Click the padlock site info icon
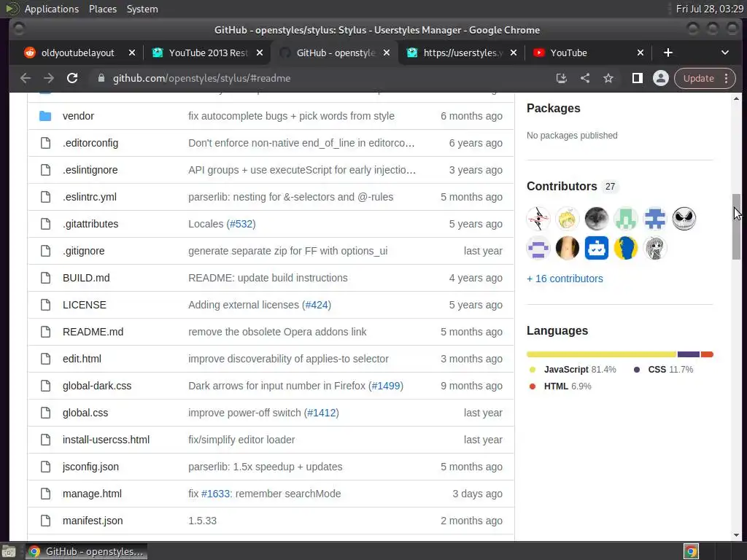This screenshot has width=747, height=560. coord(101,78)
